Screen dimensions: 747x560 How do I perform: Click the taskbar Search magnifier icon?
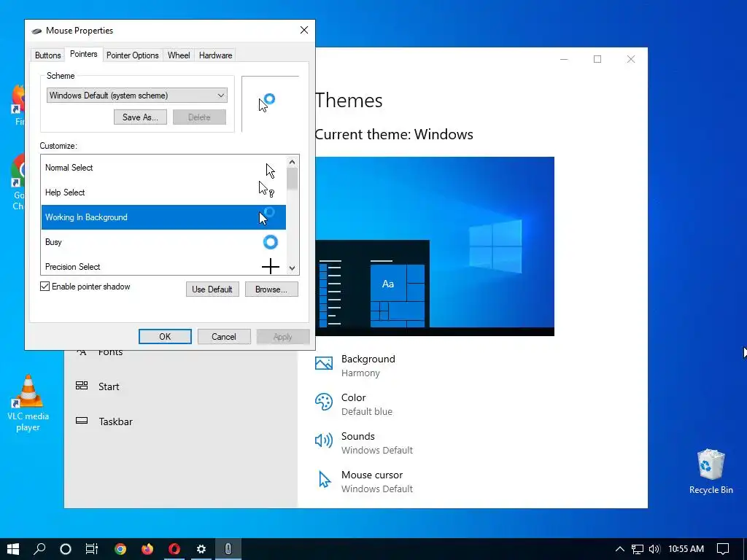click(39, 549)
